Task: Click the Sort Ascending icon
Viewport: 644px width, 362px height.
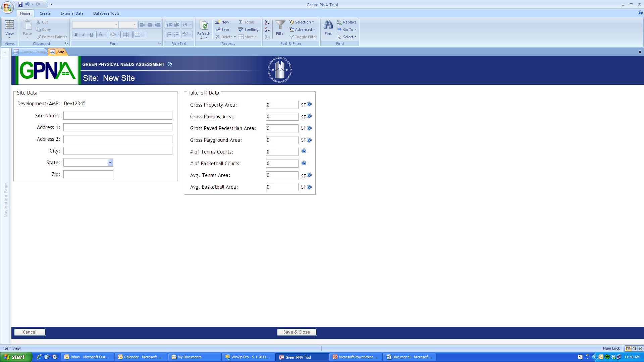Action: tap(267, 22)
